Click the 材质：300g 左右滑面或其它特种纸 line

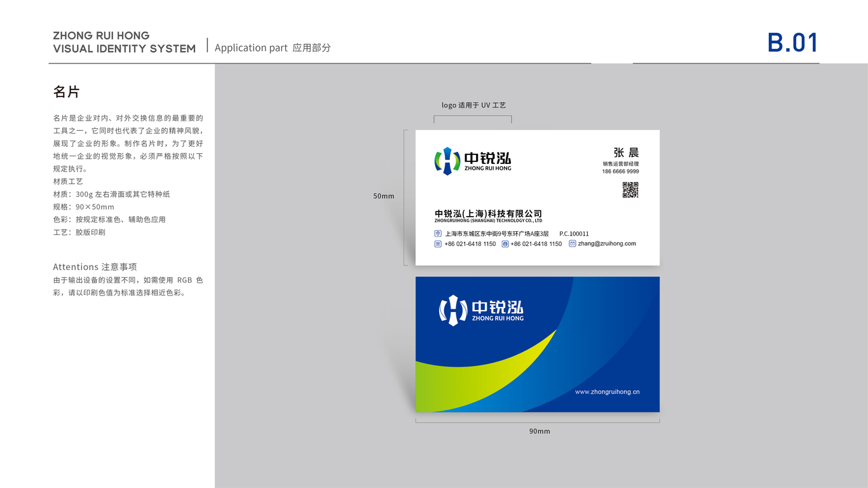[111, 194]
